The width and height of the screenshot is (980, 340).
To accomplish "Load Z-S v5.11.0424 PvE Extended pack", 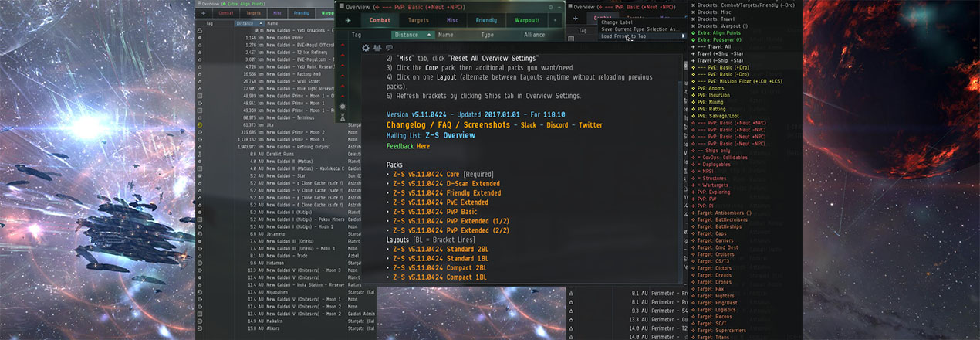I will point(440,202).
